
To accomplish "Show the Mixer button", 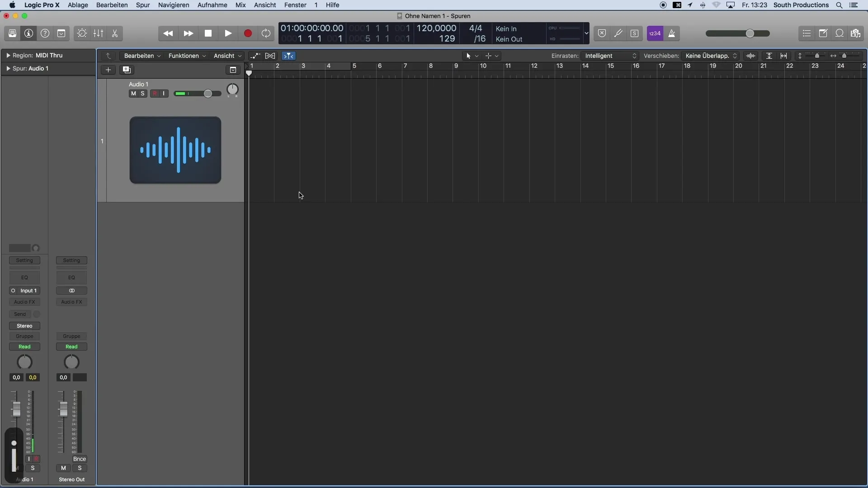I will [x=98, y=33].
